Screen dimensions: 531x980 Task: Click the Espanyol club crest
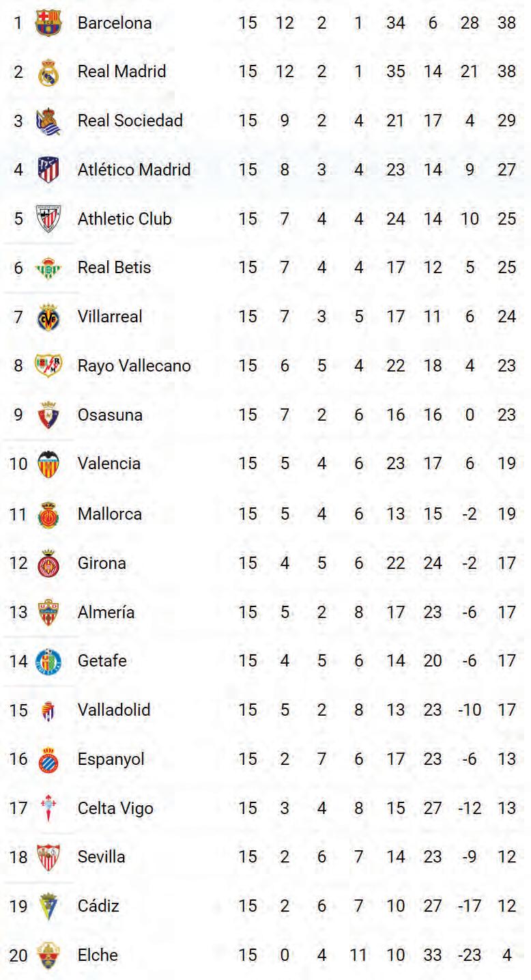point(48,760)
